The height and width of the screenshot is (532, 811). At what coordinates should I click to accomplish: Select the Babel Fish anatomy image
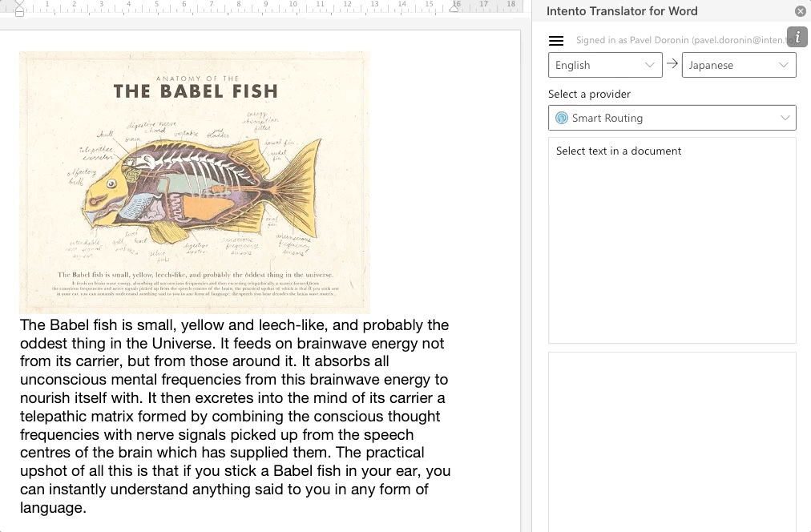pos(195,183)
